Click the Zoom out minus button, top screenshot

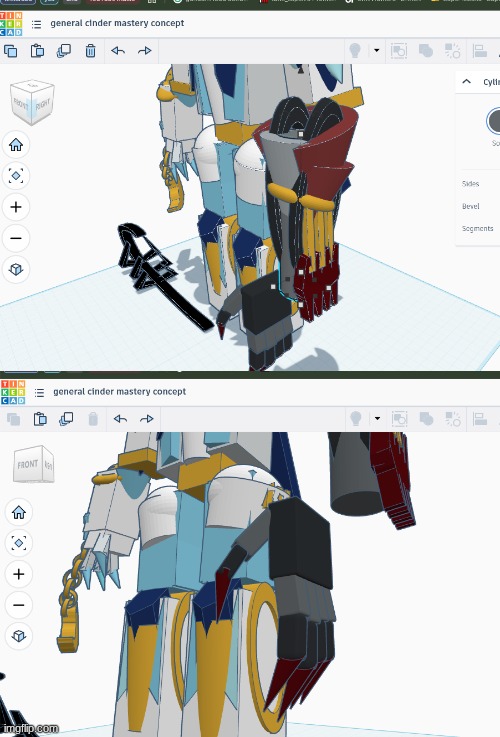coord(16,238)
